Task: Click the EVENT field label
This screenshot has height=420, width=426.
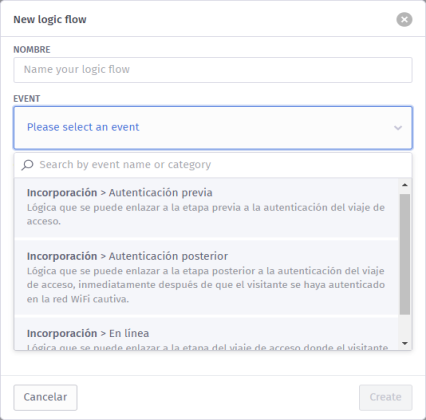Action: coord(27,99)
